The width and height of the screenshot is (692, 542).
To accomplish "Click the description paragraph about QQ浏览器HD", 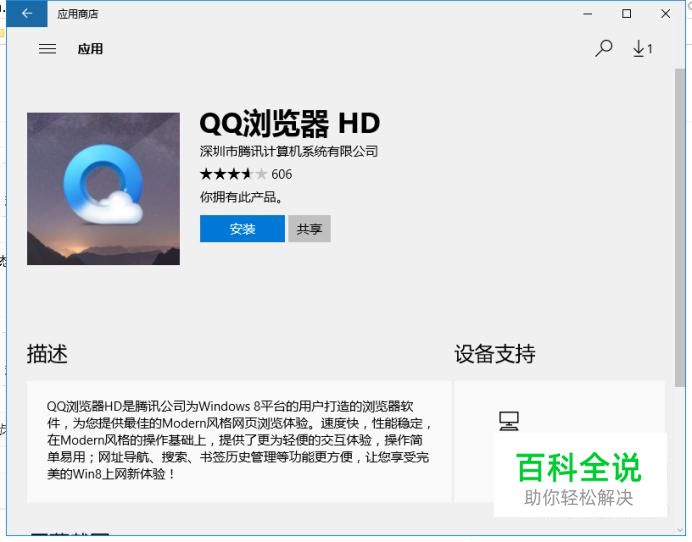I will [239, 440].
